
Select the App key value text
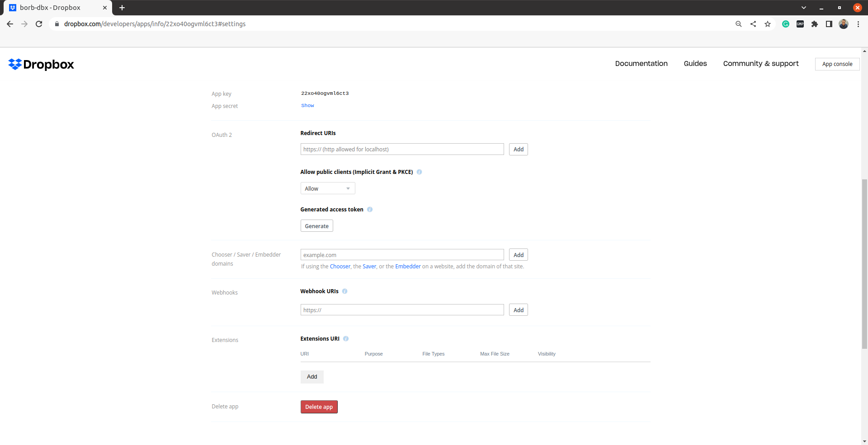coord(325,94)
